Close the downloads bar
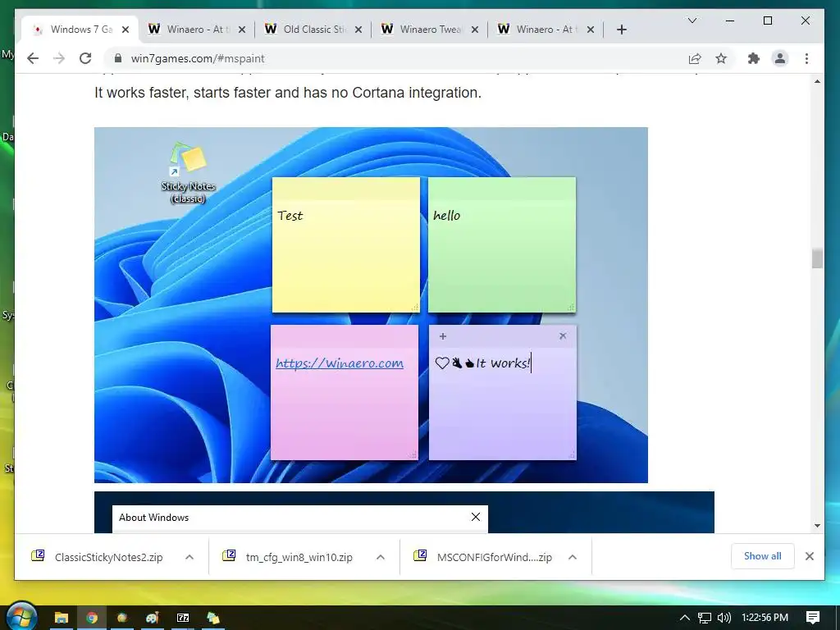This screenshot has height=630, width=840. (x=810, y=556)
